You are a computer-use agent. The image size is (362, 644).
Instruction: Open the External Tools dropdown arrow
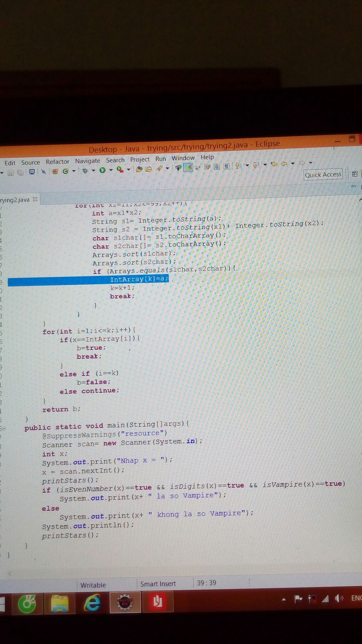coord(129,170)
